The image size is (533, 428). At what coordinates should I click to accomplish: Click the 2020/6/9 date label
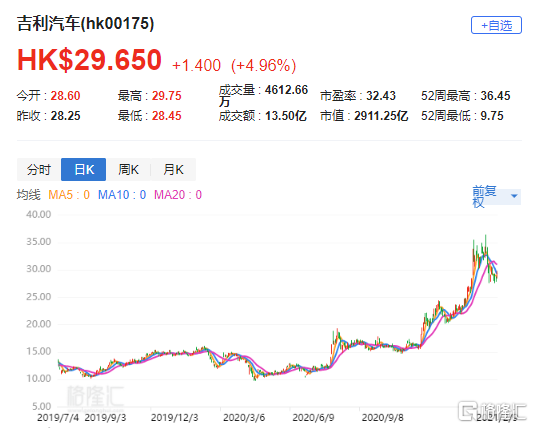(313, 417)
